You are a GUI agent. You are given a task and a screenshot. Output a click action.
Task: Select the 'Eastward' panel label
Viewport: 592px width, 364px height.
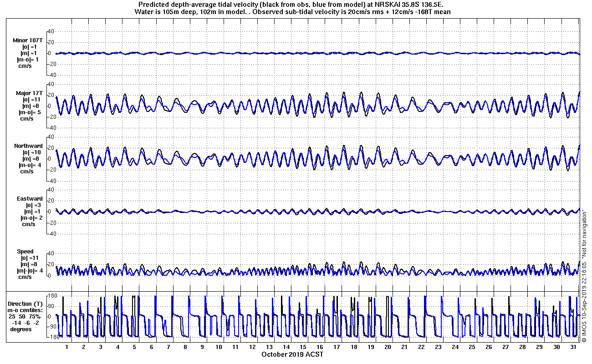30,199
